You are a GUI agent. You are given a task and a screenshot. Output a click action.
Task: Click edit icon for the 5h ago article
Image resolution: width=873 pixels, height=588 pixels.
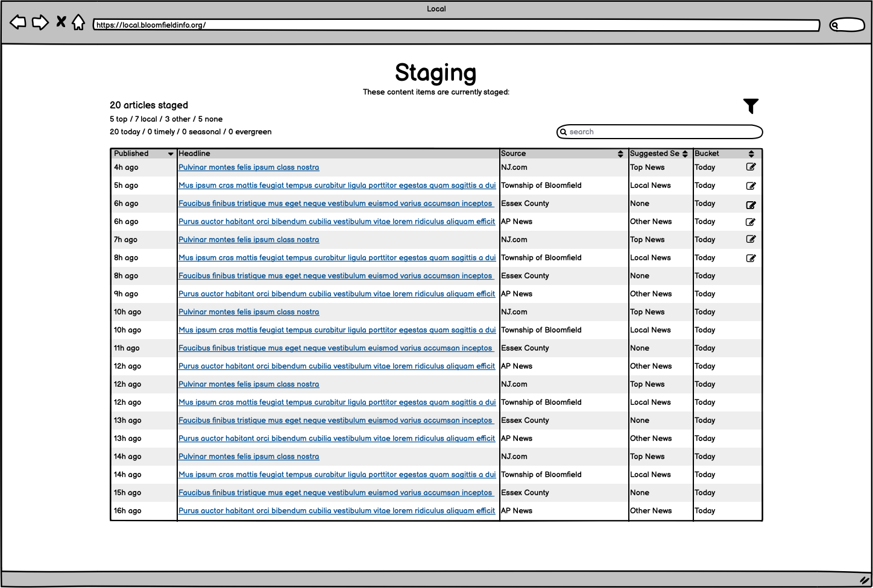[x=751, y=186]
